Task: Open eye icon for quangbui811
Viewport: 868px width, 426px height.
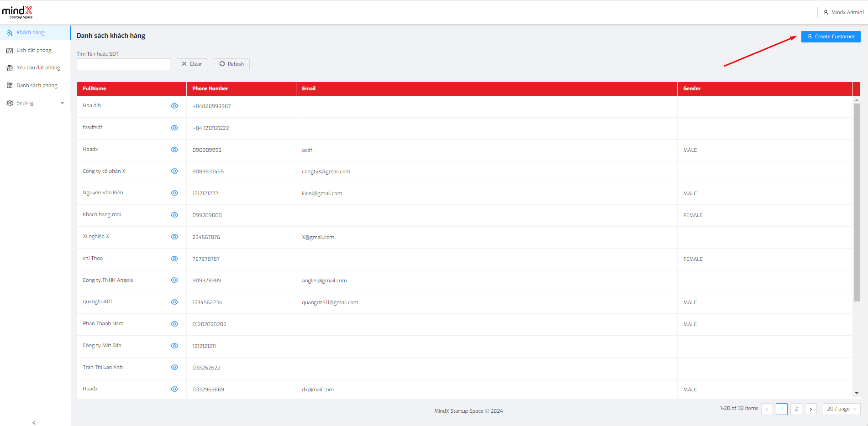Action: pyautogui.click(x=174, y=302)
